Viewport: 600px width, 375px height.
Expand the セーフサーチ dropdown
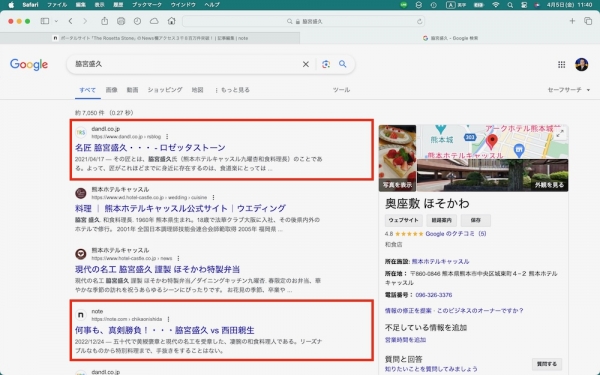569,90
